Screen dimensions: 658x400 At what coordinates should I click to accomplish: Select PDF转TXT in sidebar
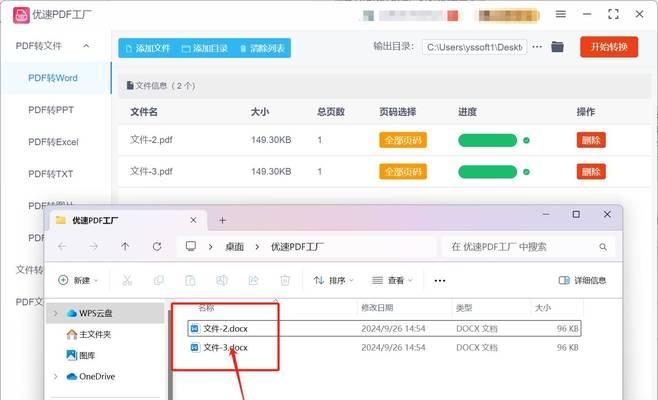pyautogui.click(x=51, y=174)
